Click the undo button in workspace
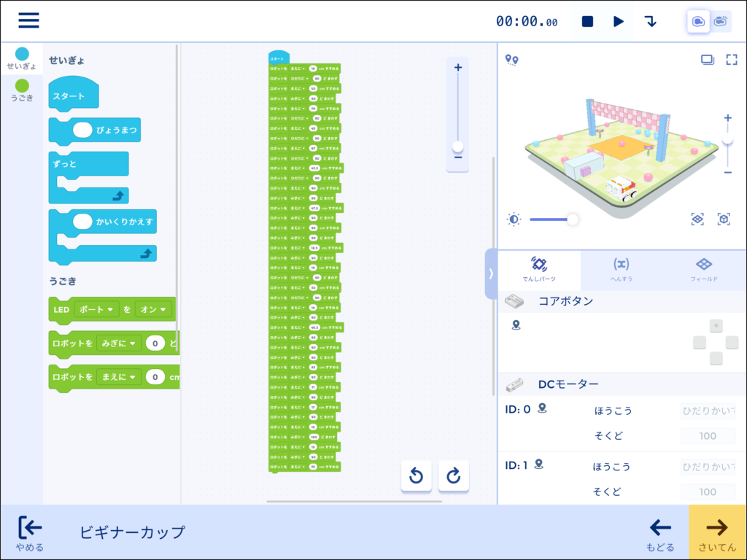Viewport: 747px width, 560px height. (x=416, y=476)
